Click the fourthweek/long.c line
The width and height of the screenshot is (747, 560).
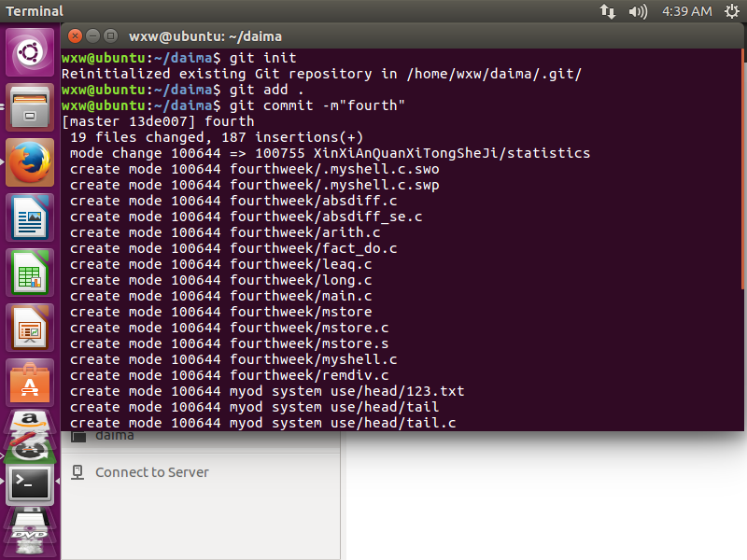(x=220, y=280)
